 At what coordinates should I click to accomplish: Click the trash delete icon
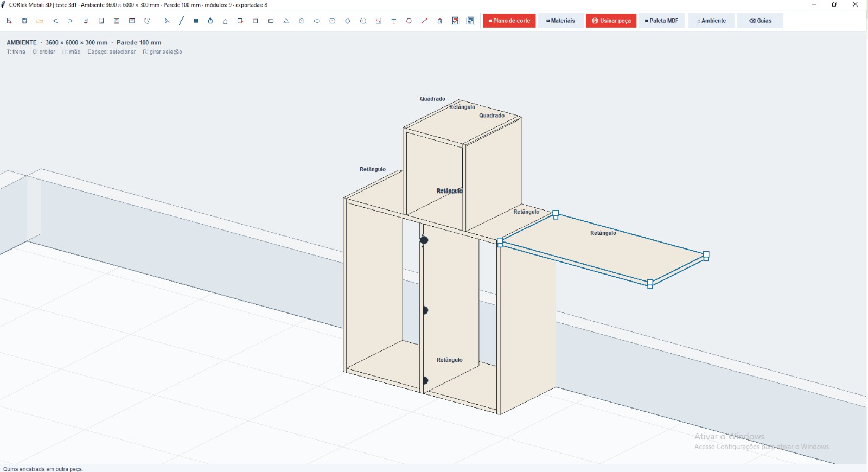[440, 21]
